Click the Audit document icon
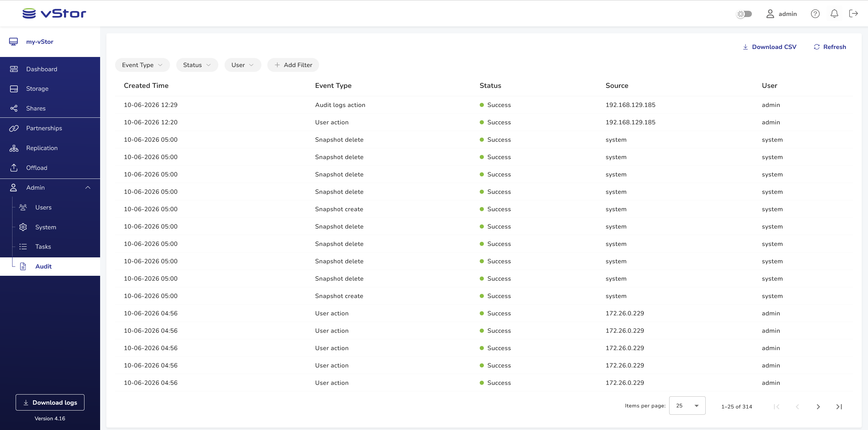Image resolution: width=868 pixels, height=430 pixels. 23,266
